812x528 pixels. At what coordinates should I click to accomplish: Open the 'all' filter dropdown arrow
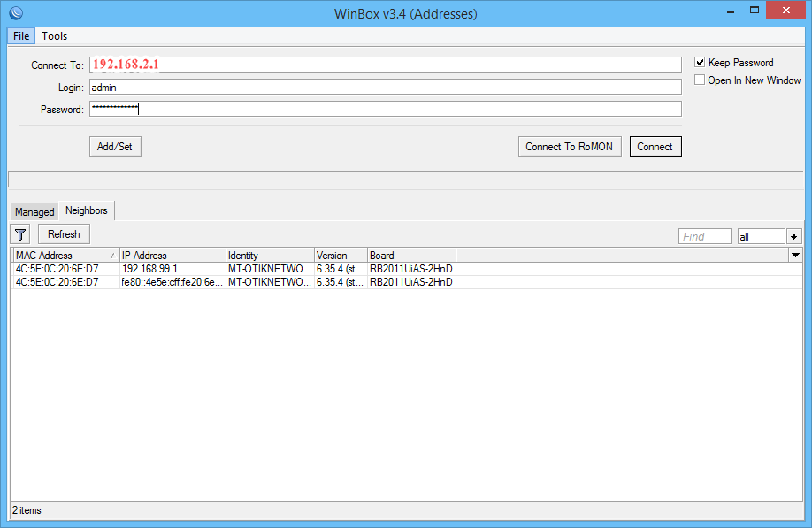[x=794, y=236]
